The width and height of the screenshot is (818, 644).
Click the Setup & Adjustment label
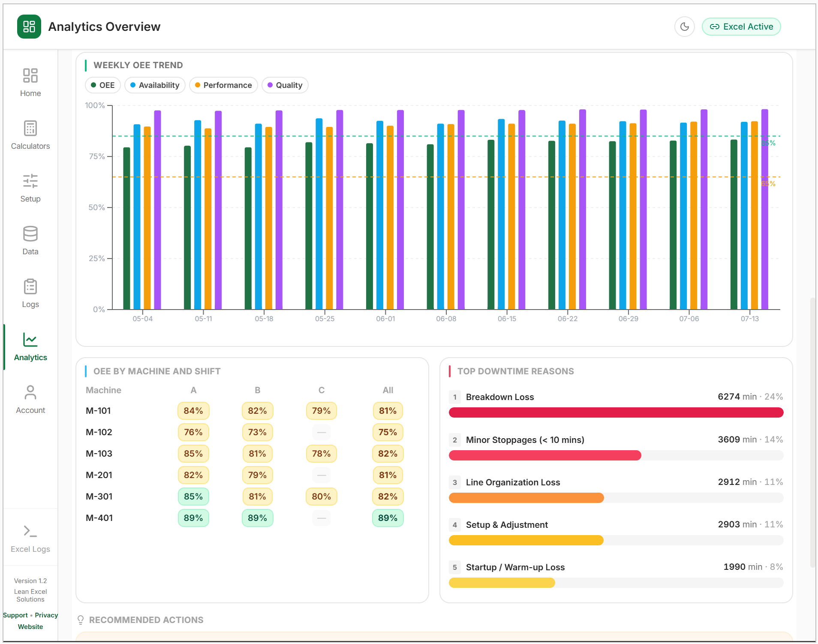click(x=507, y=525)
